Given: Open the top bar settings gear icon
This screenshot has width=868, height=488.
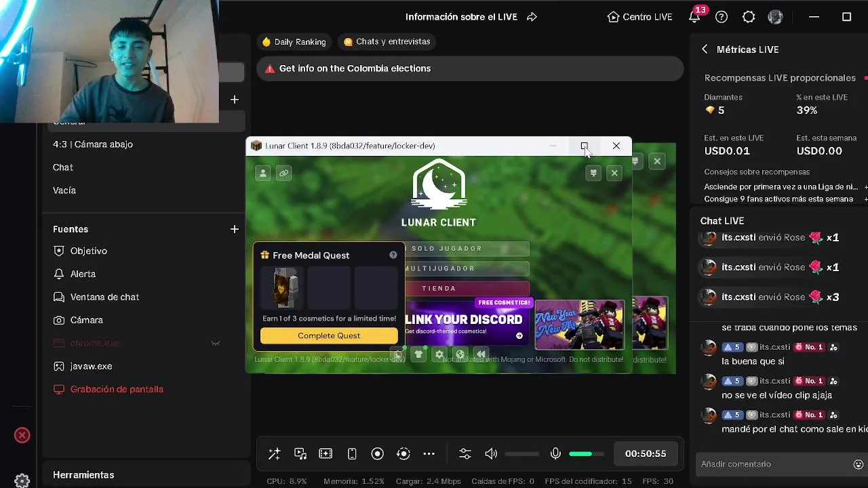Looking at the screenshot, I should [749, 17].
